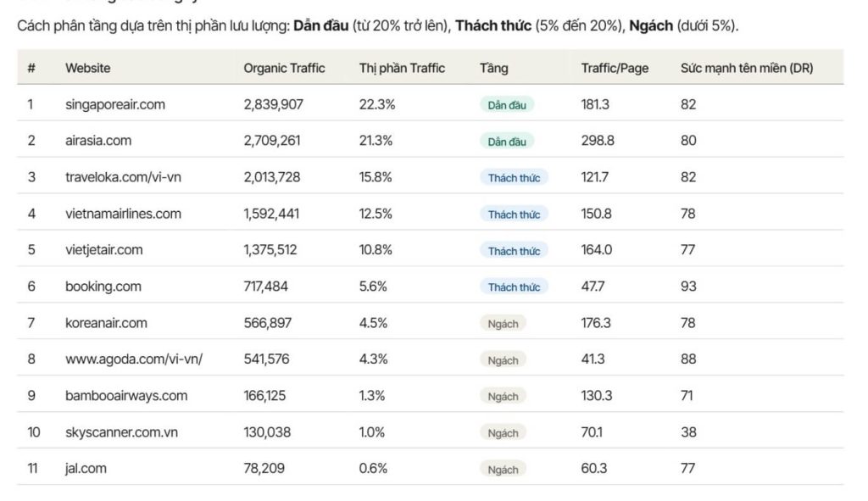The height and width of the screenshot is (501, 868).
Task: Click the Organic Traffic column header
Action: coord(284,68)
